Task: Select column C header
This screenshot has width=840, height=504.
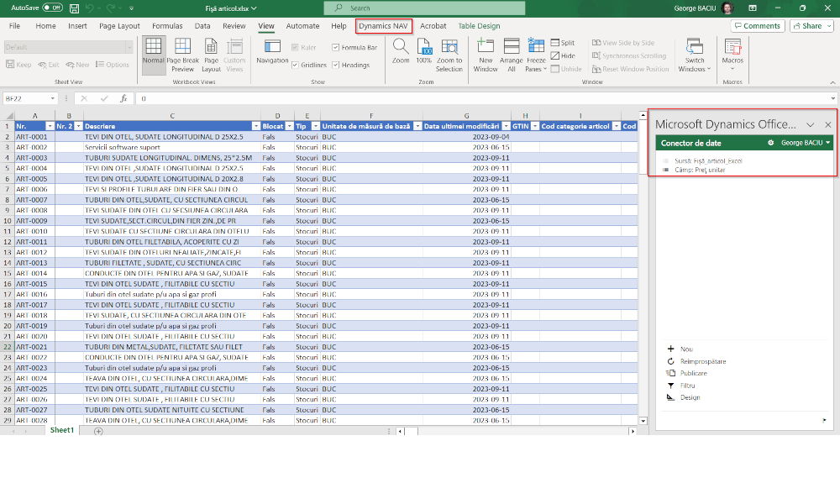Action: pyautogui.click(x=172, y=116)
